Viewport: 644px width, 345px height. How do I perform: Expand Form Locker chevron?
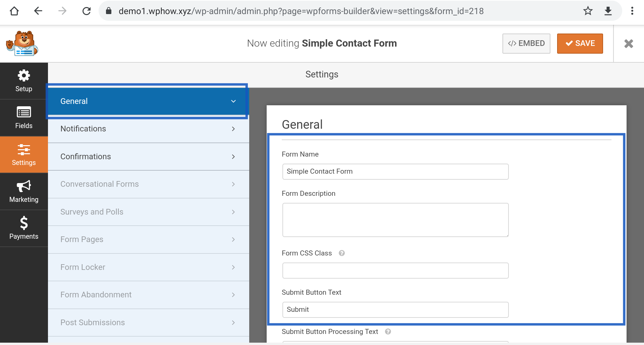[233, 267]
